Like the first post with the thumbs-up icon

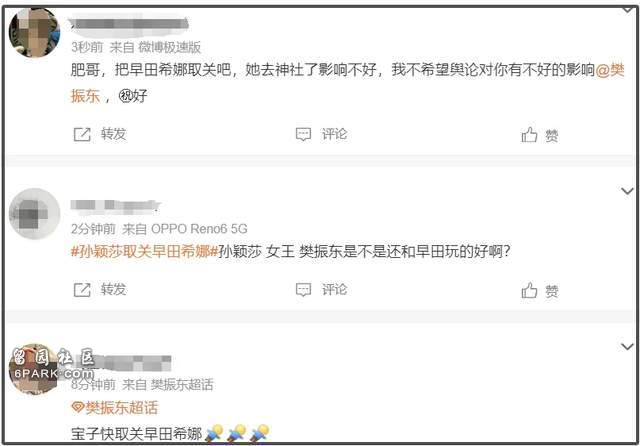(529, 134)
